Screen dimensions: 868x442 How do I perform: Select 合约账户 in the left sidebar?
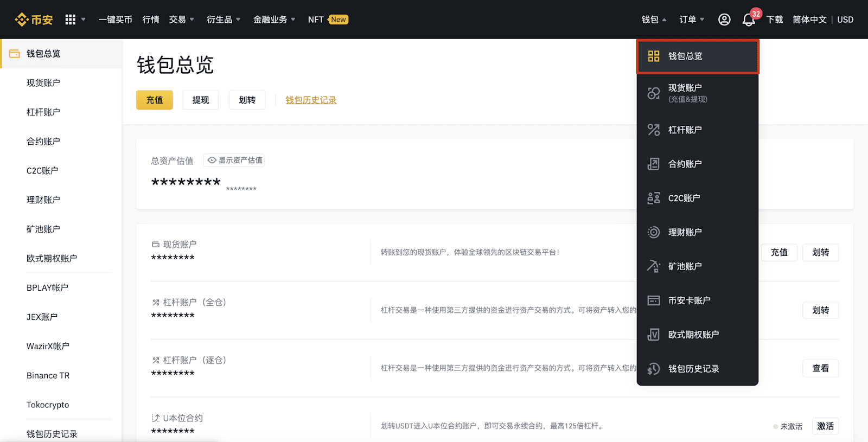point(61,142)
